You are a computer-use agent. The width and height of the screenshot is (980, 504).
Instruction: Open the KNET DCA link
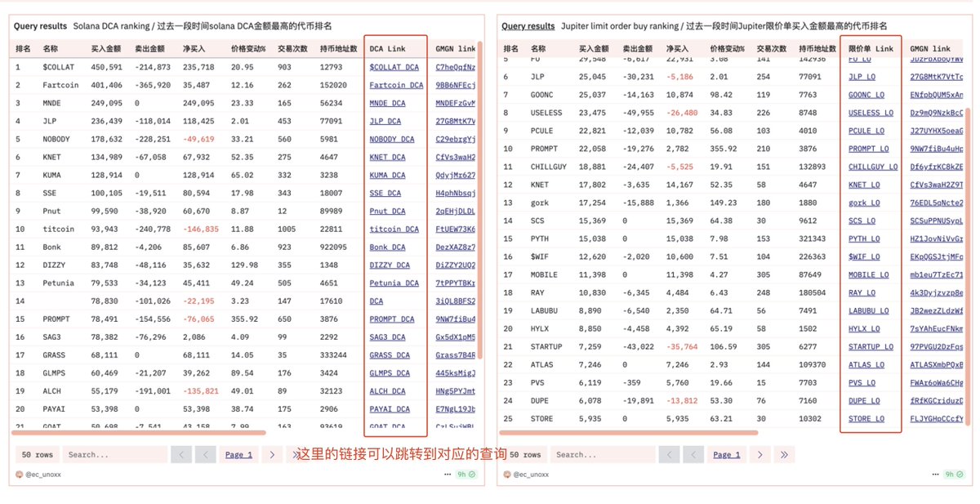pyautogui.click(x=387, y=157)
